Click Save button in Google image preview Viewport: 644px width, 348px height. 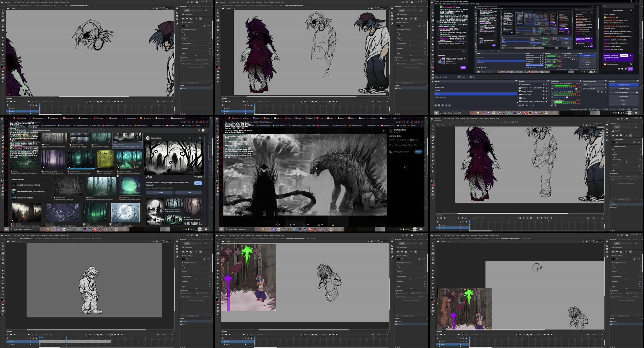tap(188, 193)
